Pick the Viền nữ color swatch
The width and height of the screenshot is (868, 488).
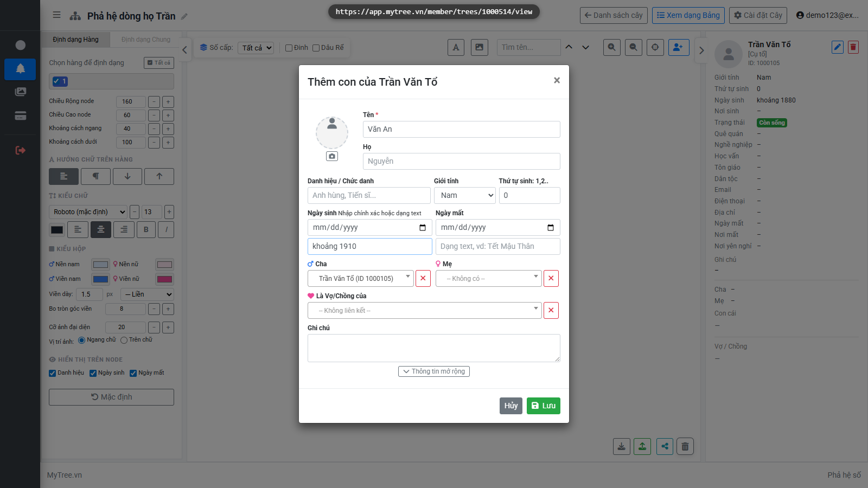click(x=164, y=279)
